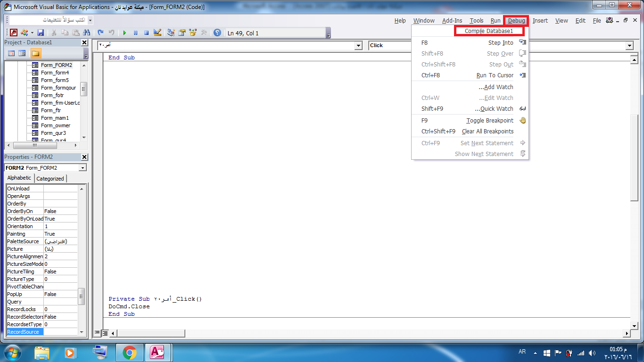Open the object dropdown above the code window
Image resolution: width=644 pixels, height=362 pixels.
(358, 45)
